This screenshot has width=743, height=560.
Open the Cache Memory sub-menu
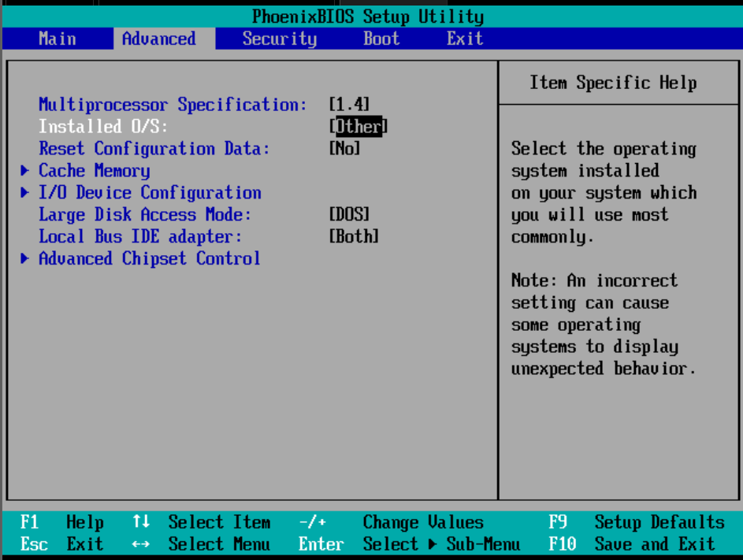coord(95,171)
